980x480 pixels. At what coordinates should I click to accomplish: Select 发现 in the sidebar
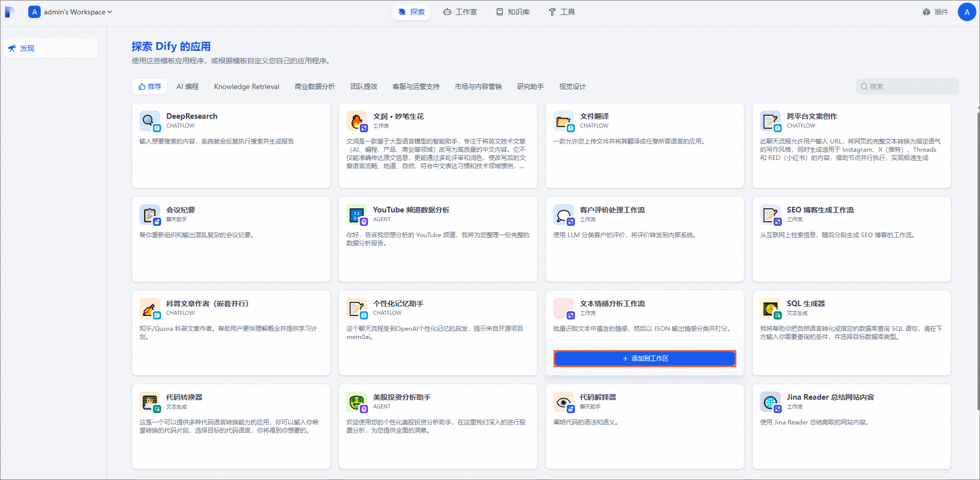[50, 48]
